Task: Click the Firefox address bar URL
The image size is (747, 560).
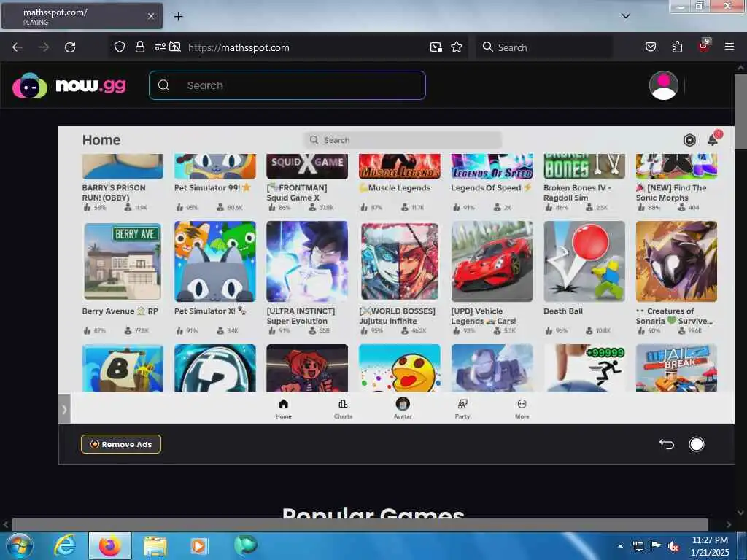Action: pyautogui.click(x=239, y=47)
